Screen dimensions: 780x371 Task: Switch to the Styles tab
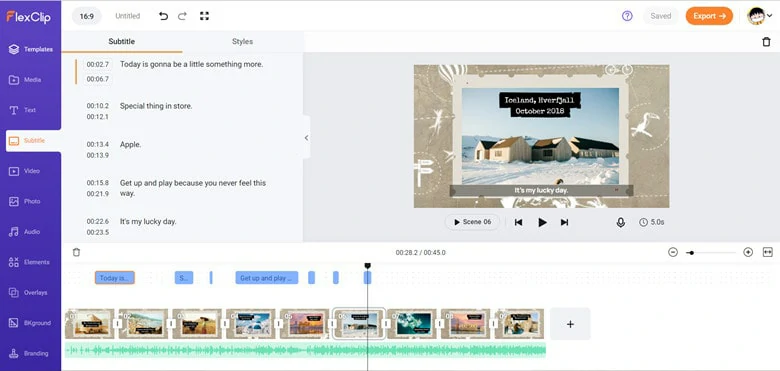pos(242,42)
